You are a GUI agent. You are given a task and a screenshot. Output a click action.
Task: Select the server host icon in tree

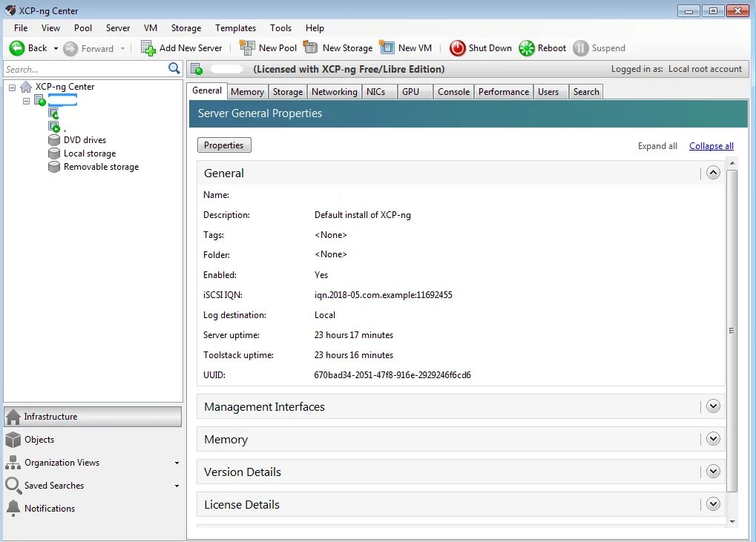pyautogui.click(x=40, y=100)
